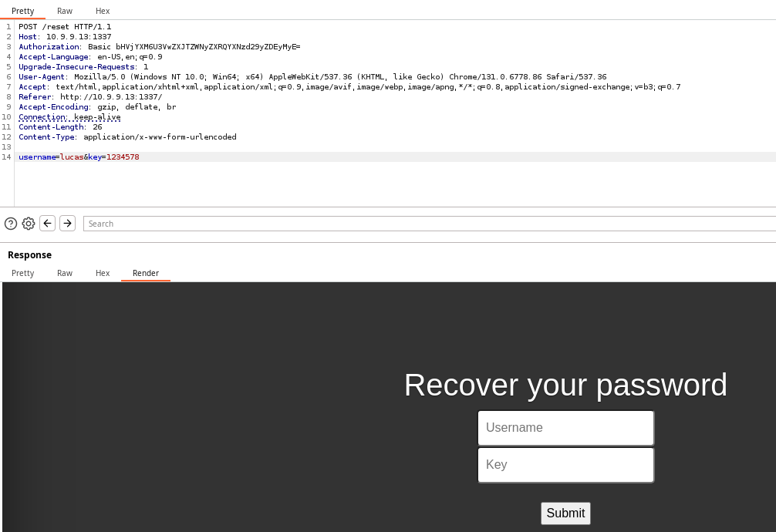
Task: Go to previous search match arrow
Action: click(48, 223)
